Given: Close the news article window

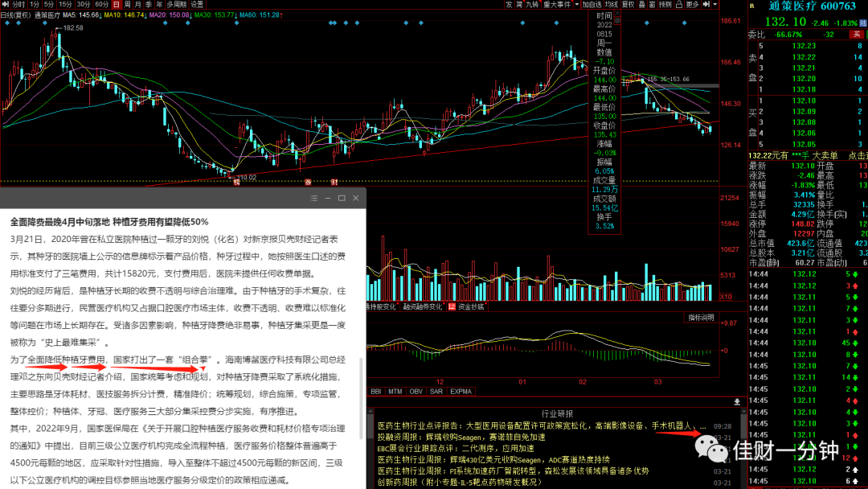Looking at the screenshot, I should point(356,198).
